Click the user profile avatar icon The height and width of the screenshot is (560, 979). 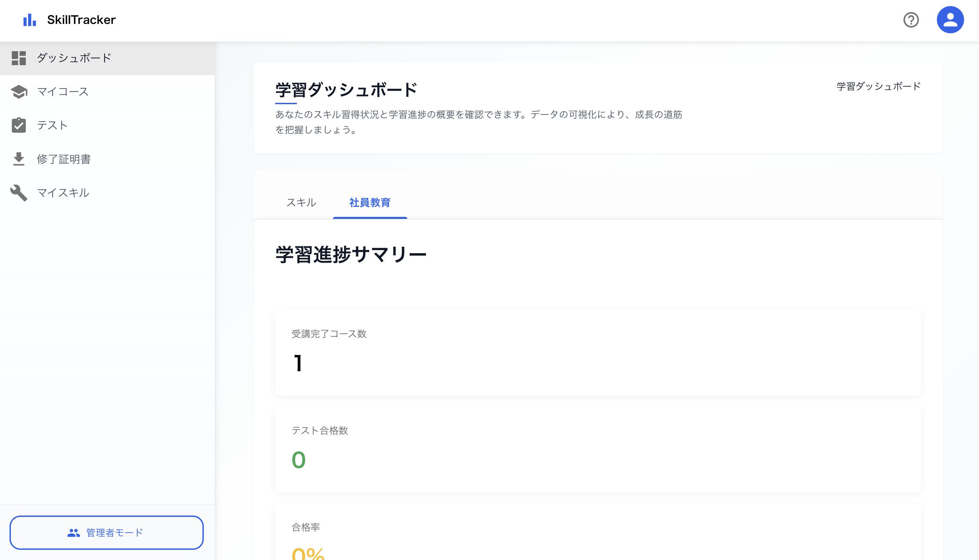(x=950, y=19)
